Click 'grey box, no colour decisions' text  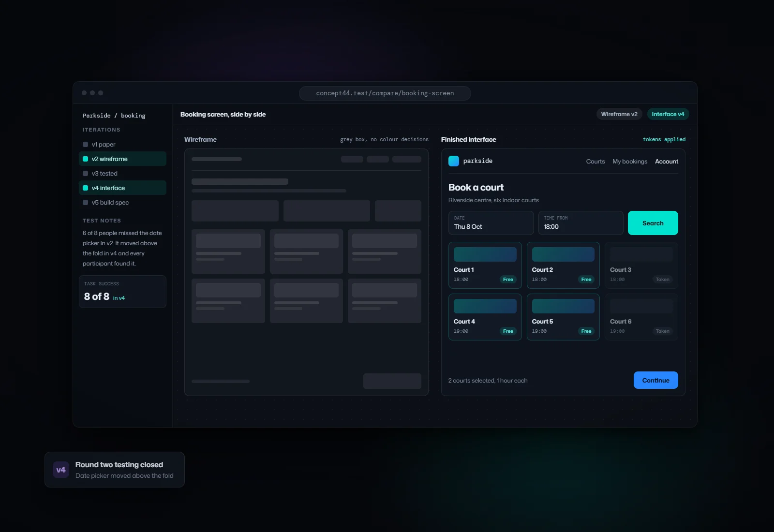point(384,139)
